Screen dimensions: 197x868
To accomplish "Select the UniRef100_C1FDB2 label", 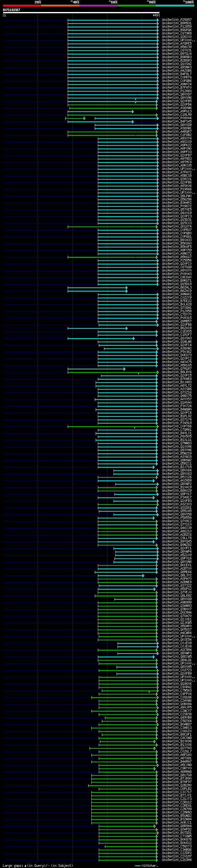I will coord(177,135).
